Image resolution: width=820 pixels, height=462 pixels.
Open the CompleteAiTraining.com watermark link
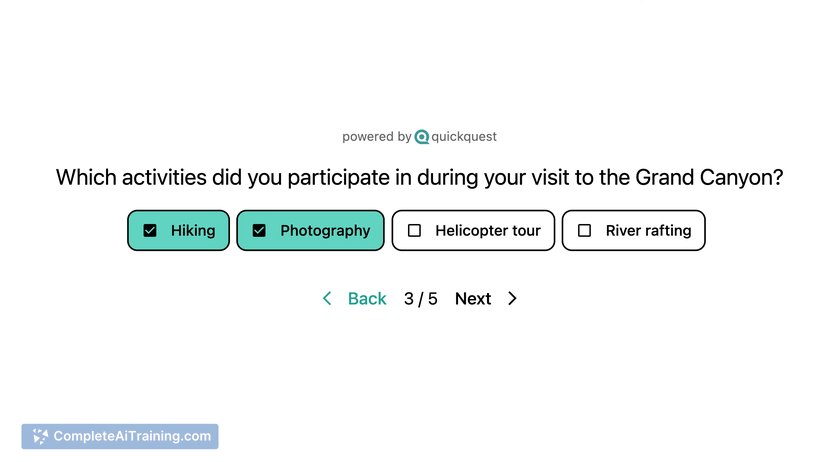pos(120,436)
